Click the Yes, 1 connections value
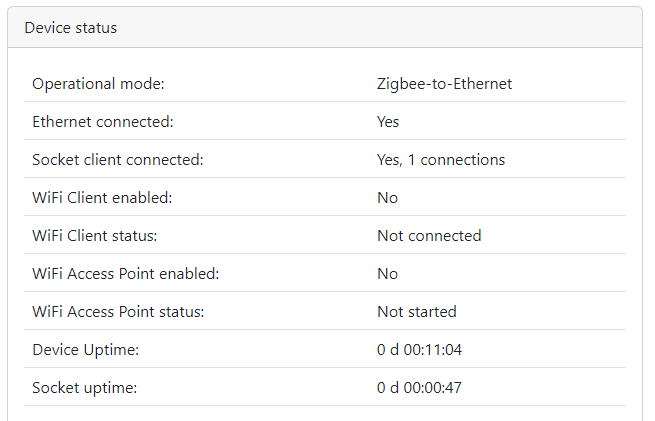Viewport: 655px width, 421px height. click(441, 160)
